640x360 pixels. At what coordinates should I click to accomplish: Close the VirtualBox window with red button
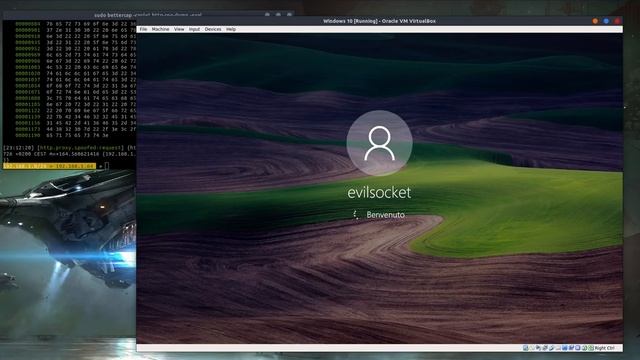point(617,21)
